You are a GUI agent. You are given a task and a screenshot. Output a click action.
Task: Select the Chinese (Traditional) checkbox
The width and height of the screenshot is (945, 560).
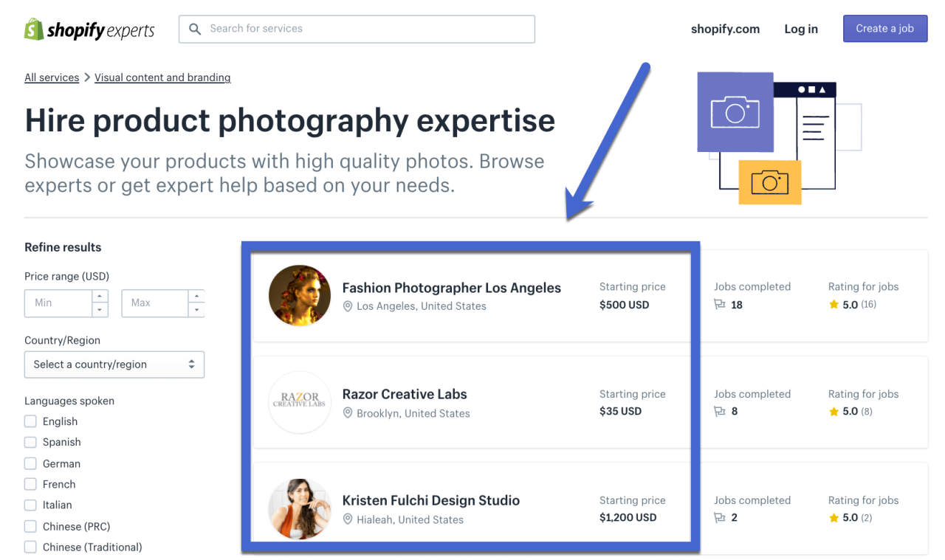pyautogui.click(x=30, y=547)
